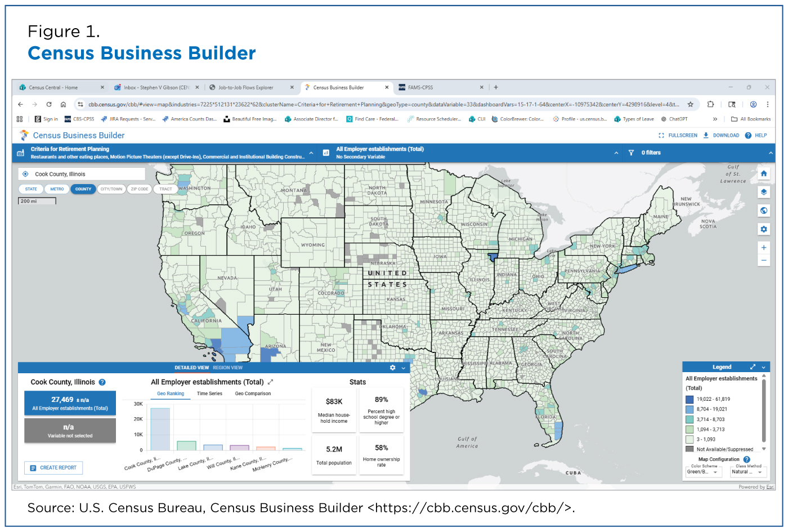Click browser back arrow
Image resolution: width=788 pixels, height=532 pixels.
20,104
